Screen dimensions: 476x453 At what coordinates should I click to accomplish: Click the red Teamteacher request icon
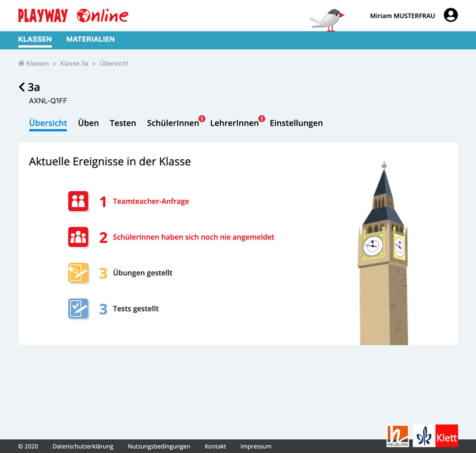point(78,201)
